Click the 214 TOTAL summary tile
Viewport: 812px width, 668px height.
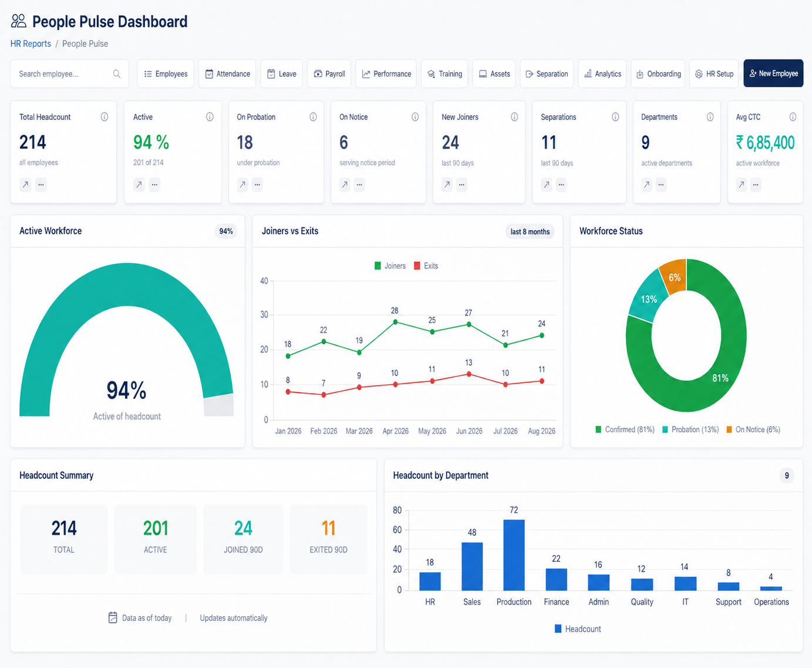tap(64, 539)
